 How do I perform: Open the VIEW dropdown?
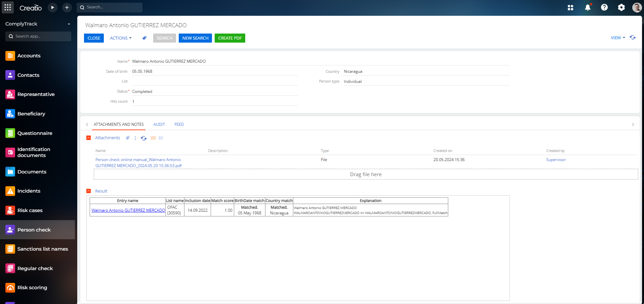click(x=617, y=38)
